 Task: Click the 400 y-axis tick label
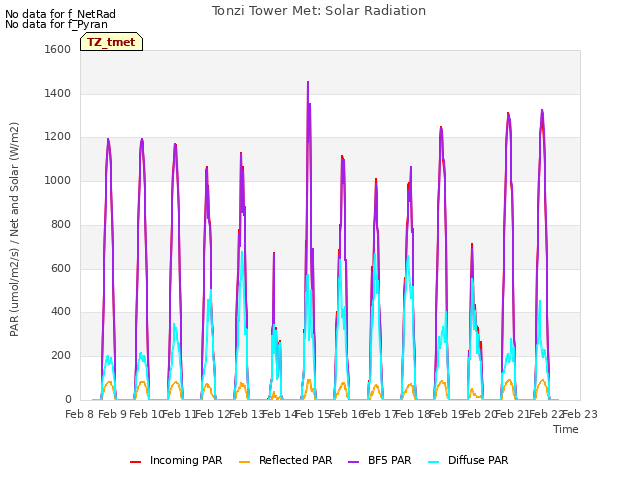pyautogui.click(x=61, y=312)
